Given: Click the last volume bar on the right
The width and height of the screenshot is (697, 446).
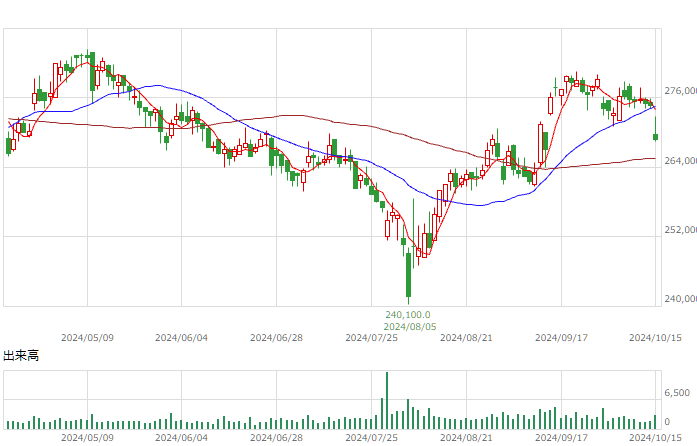Looking at the screenshot, I should tap(655, 422).
